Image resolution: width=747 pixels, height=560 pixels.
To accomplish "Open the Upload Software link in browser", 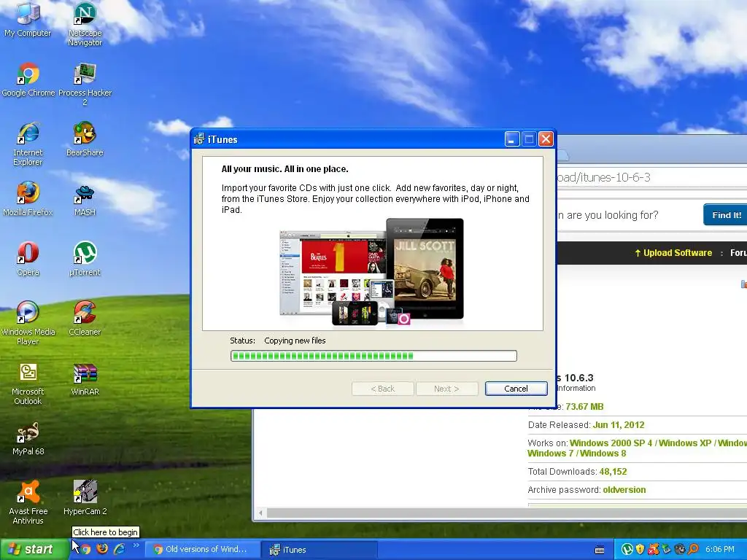I will pyautogui.click(x=673, y=253).
